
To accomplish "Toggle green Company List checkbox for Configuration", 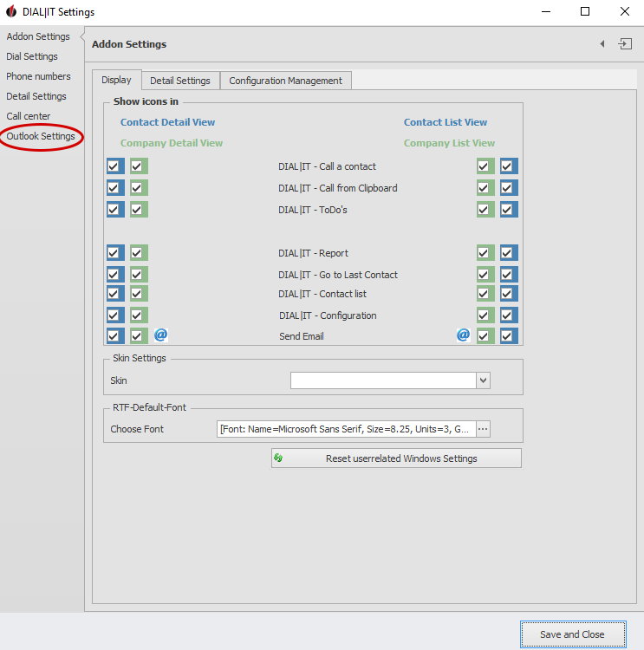I will (485, 315).
